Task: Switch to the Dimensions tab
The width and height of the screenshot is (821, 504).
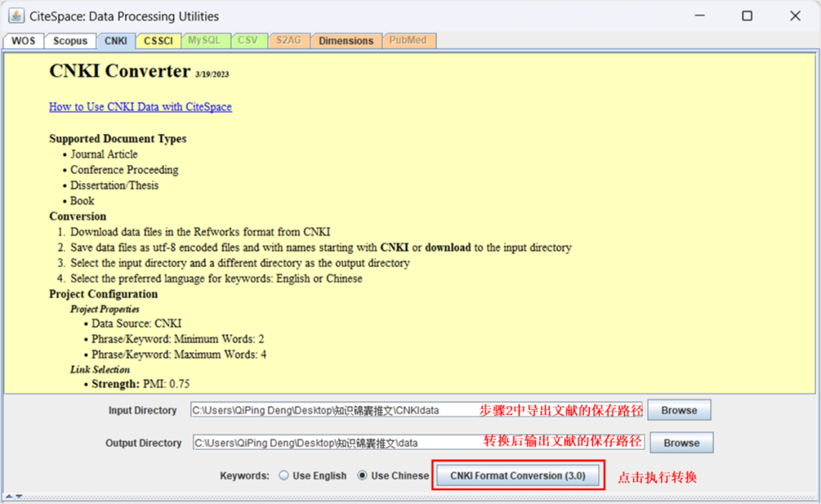Action: pyautogui.click(x=346, y=41)
